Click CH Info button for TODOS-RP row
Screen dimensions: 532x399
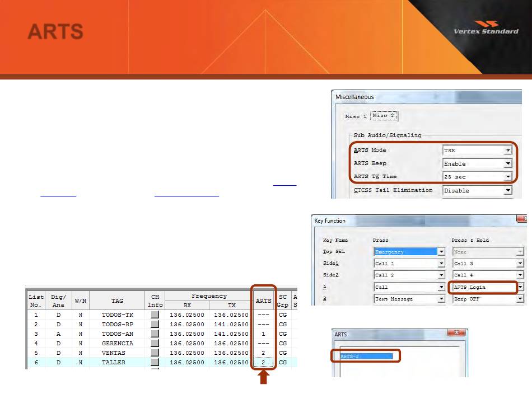[155, 324]
